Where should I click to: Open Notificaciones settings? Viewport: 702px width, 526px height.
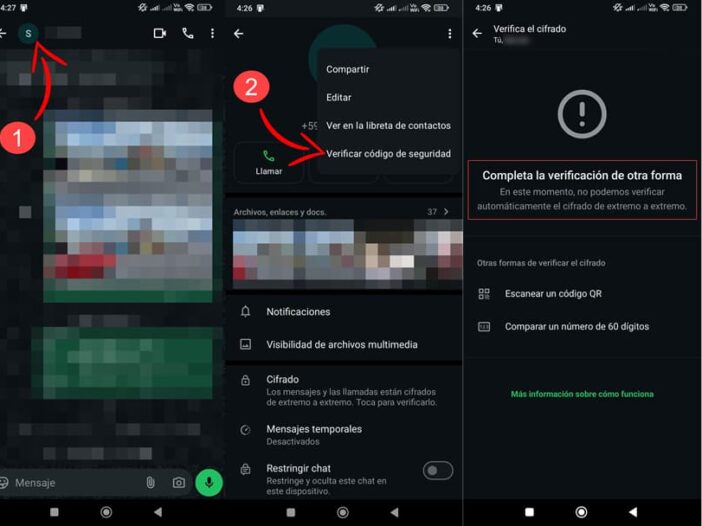pyautogui.click(x=344, y=312)
